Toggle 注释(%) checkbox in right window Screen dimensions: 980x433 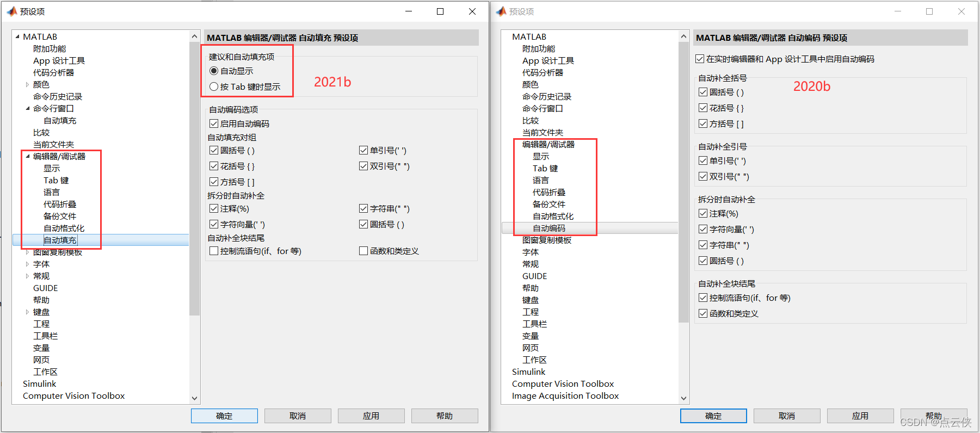(703, 214)
